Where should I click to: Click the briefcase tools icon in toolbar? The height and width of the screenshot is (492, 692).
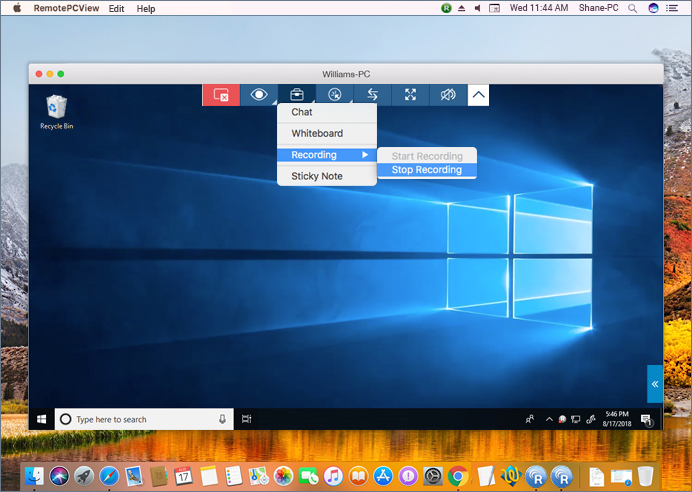297,95
